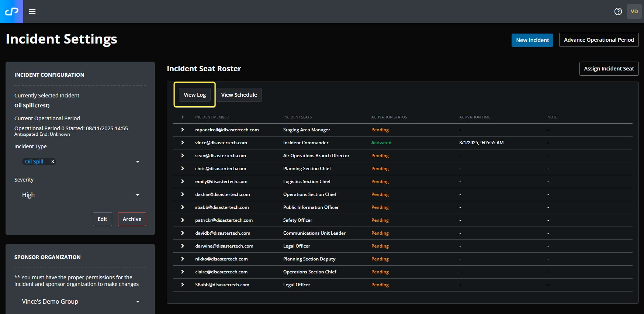Click Pending status for sean

(380, 156)
